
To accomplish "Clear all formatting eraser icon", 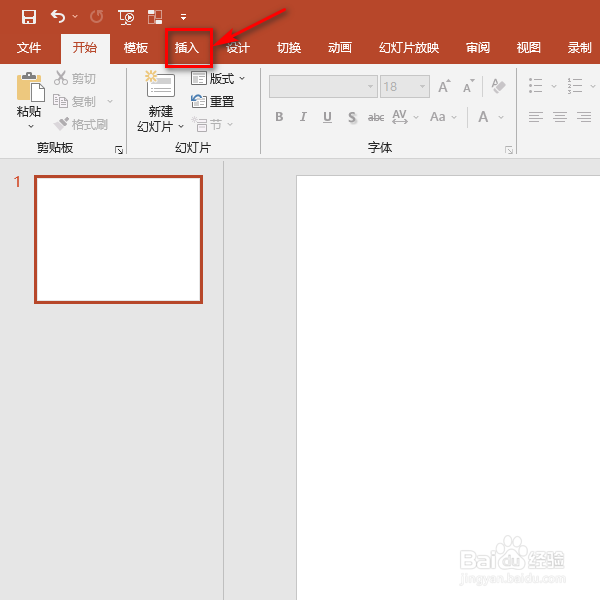I will (498, 86).
